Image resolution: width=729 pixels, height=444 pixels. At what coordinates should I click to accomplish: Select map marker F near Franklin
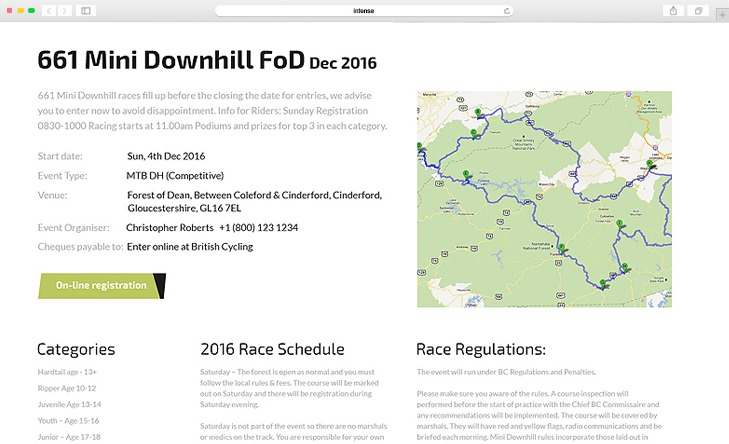[x=561, y=248]
